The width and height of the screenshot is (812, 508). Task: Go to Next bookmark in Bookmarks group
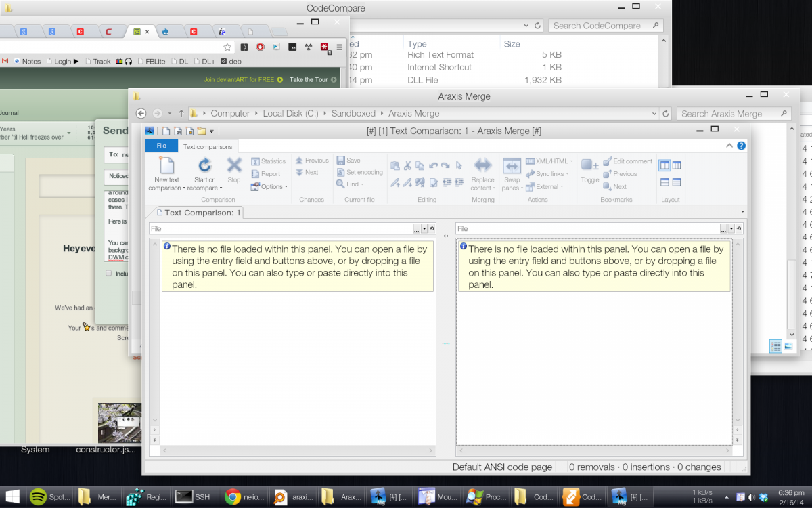[614, 186]
